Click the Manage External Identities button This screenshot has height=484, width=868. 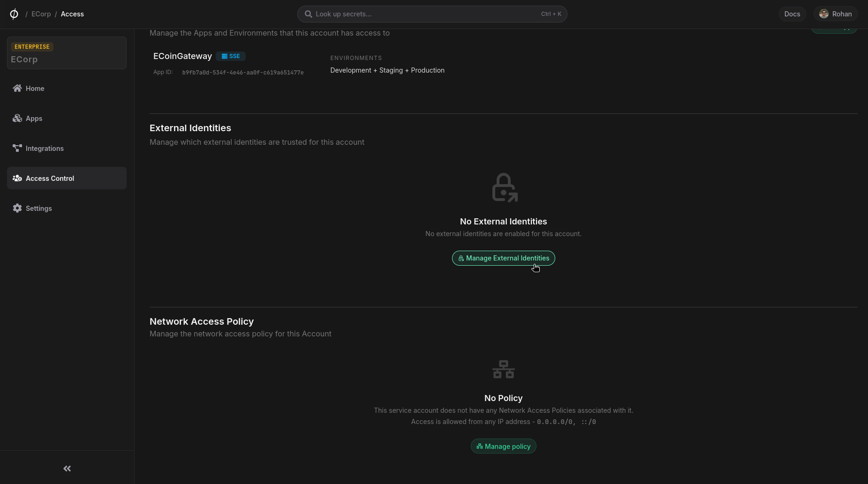pyautogui.click(x=503, y=258)
